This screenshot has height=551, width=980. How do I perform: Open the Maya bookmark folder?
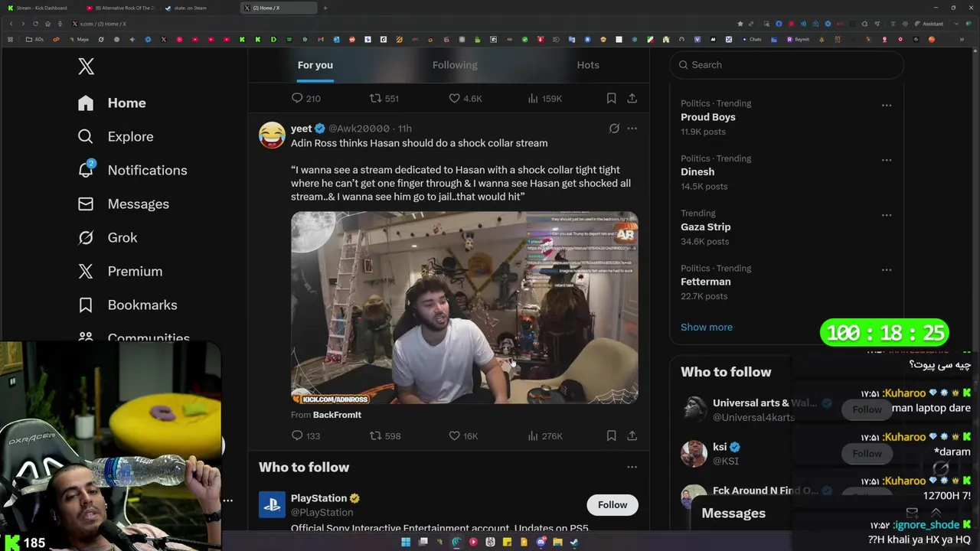(79, 39)
